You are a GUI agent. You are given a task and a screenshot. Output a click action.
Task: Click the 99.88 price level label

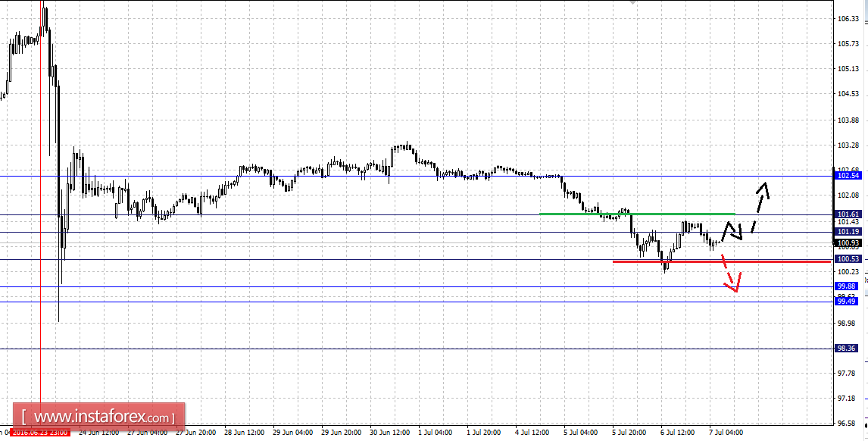[848, 286]
